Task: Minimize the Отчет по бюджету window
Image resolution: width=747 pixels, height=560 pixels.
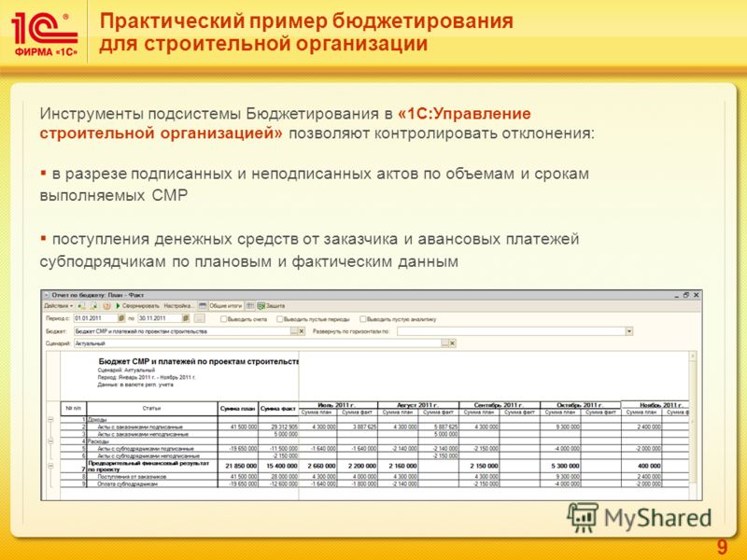Action: click(676, 295)
